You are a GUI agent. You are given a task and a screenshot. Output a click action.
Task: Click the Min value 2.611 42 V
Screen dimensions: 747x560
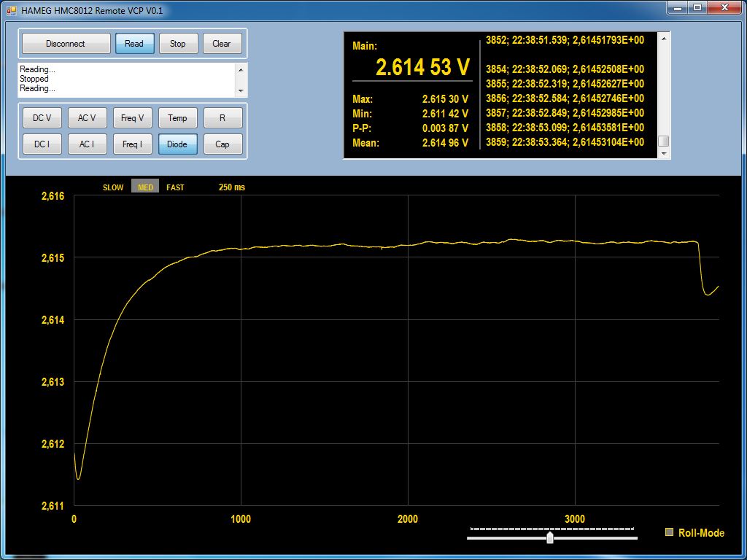445,114
